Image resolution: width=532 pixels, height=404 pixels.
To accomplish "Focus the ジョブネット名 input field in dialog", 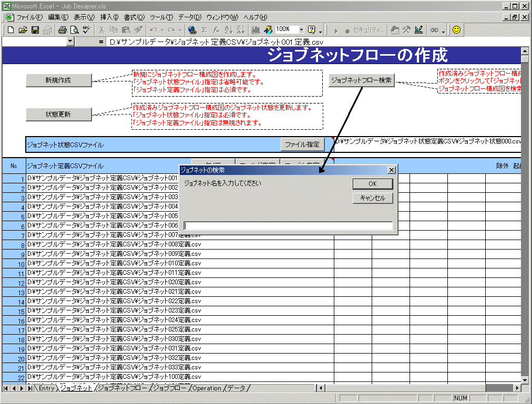I will [x=288, y=226].
